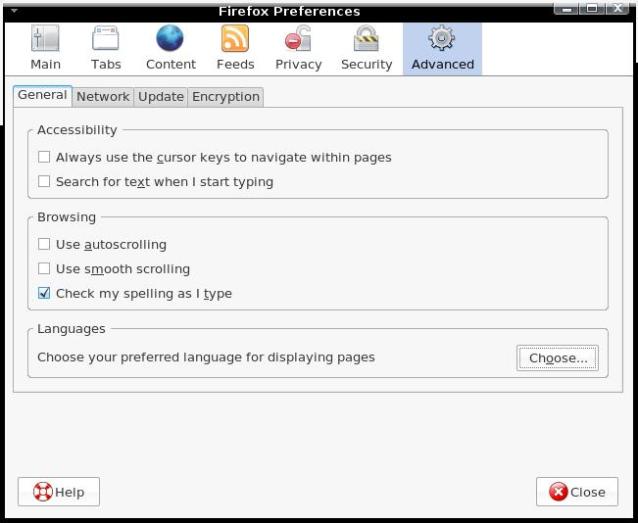
Task: Enable the Use autoscrolling option
Action: (x=44, y=244)
